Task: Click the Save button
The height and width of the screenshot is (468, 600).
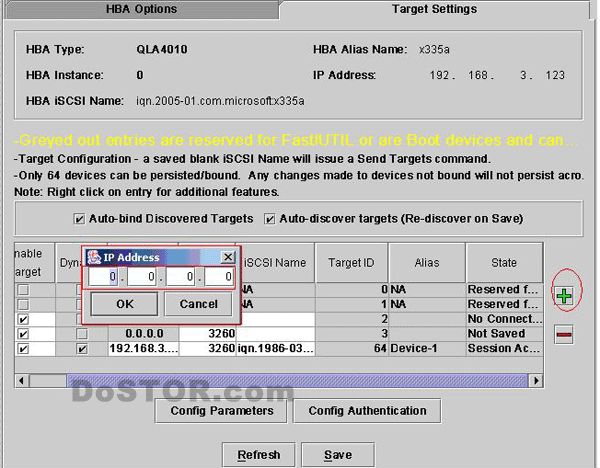Action: pyautogui.click(x=338, y=455)
